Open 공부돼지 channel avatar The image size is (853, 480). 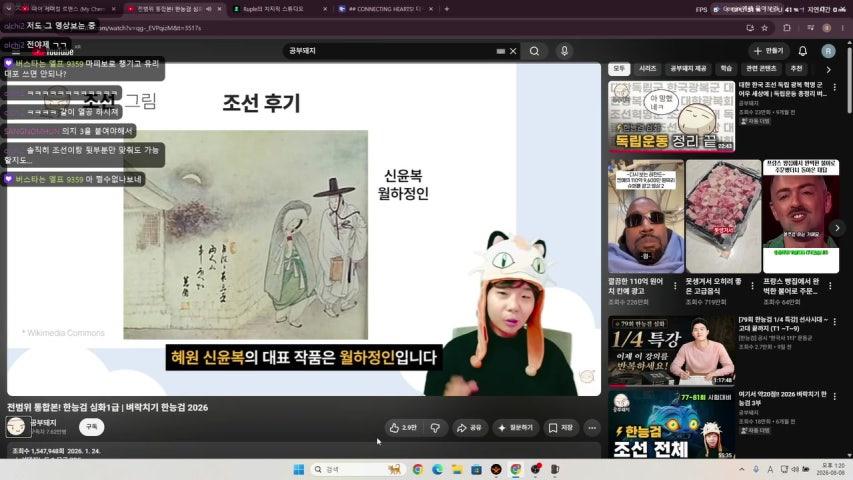click(x=16, y=427)
